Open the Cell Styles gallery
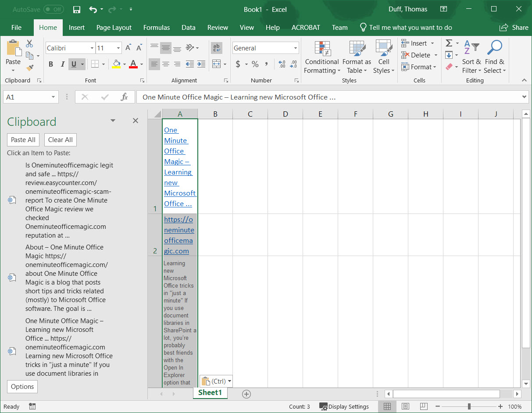Screen dimensions: 532x413 click(x=384, y=57)
